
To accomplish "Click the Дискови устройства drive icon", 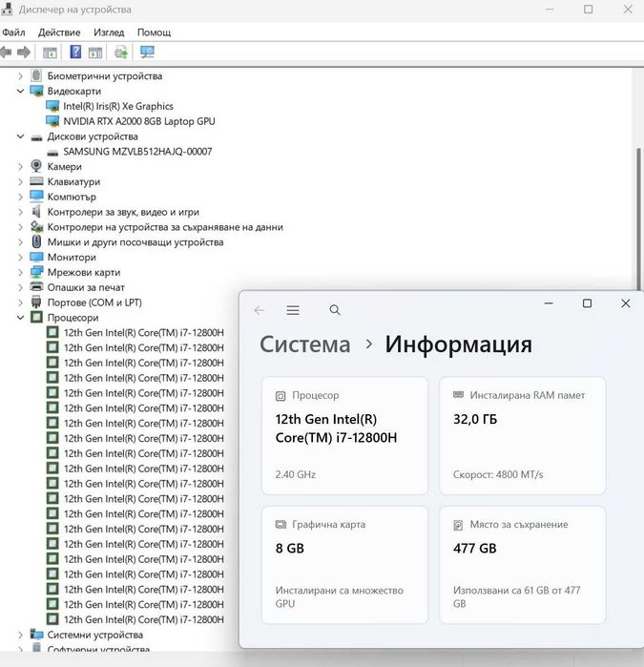I will tap(36, 137).
